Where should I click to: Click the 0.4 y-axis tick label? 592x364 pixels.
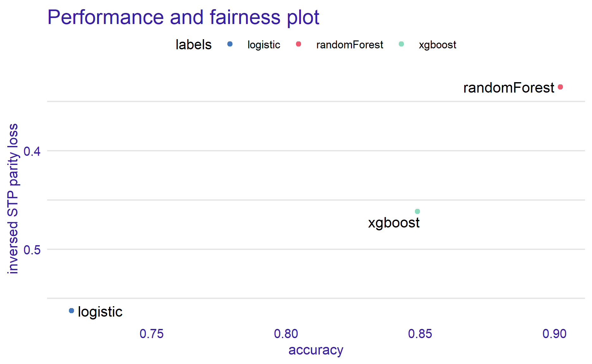(32, 151)
